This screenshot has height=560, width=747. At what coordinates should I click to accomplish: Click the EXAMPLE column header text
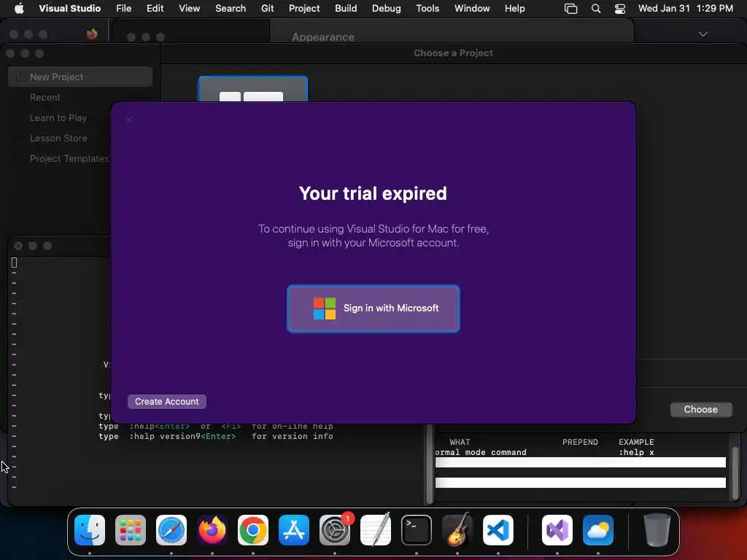pyautogui.click(x=636, y=442)
